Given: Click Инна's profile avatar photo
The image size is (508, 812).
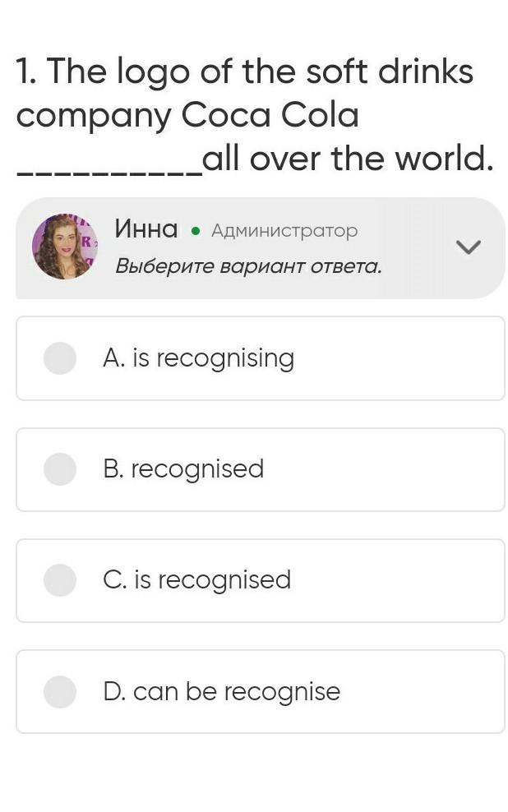Looking at the screenshot, I should tap(65, 247).
